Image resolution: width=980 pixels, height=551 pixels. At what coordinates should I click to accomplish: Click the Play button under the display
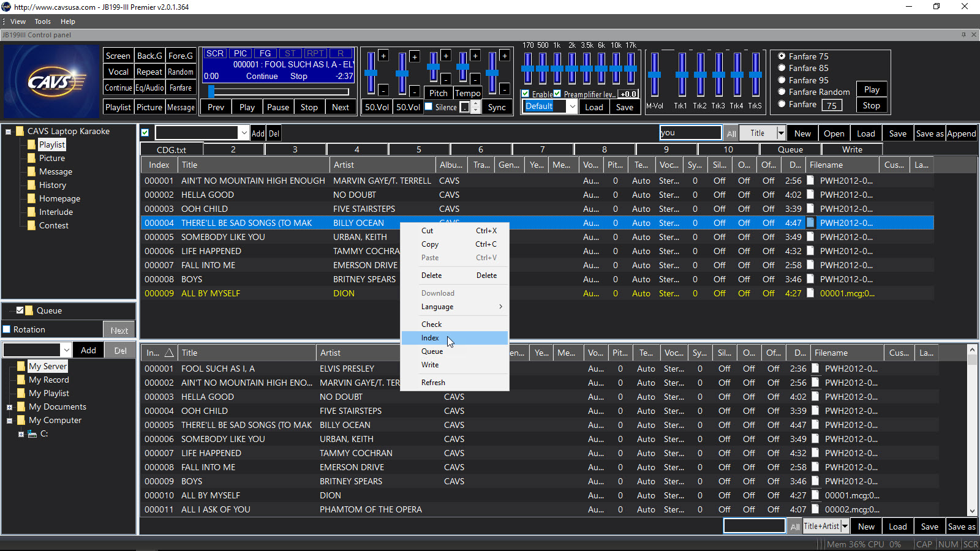point(247,107)
